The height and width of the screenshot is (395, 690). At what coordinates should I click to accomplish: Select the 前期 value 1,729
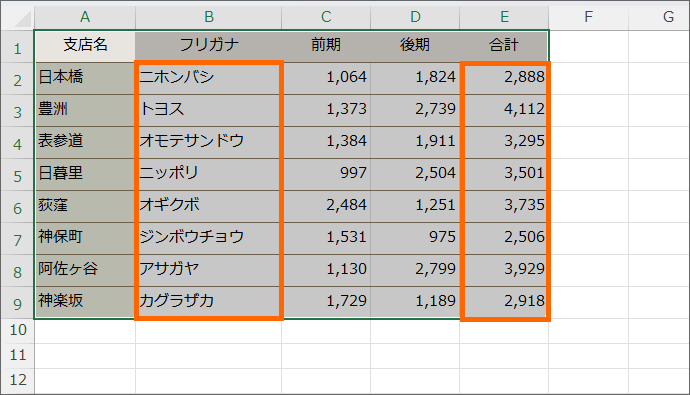(x=326, y=303)
